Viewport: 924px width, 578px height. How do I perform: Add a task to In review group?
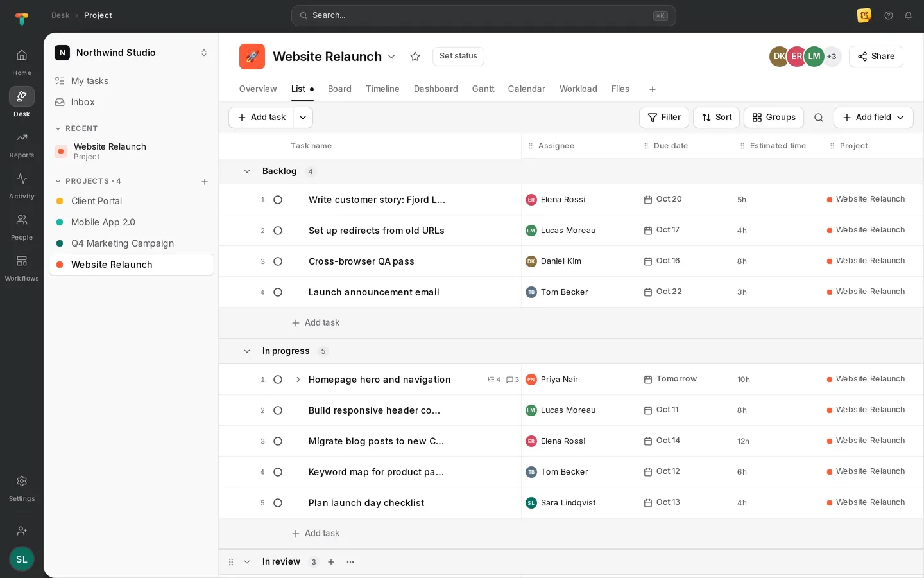click(x=331, y=562)
